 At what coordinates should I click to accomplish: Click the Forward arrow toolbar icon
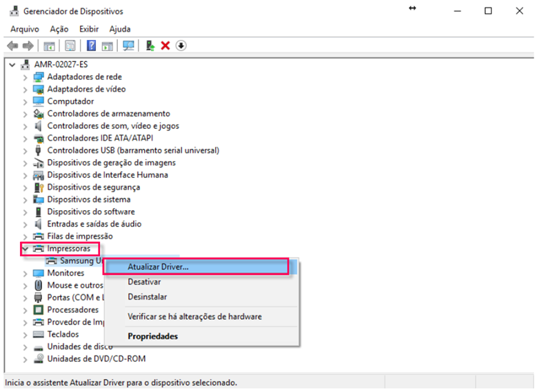(28, 46)
